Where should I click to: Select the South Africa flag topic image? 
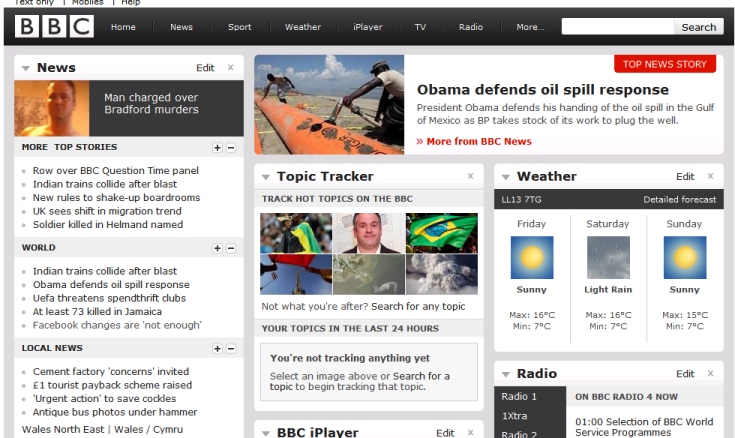[x=296, y=233]
